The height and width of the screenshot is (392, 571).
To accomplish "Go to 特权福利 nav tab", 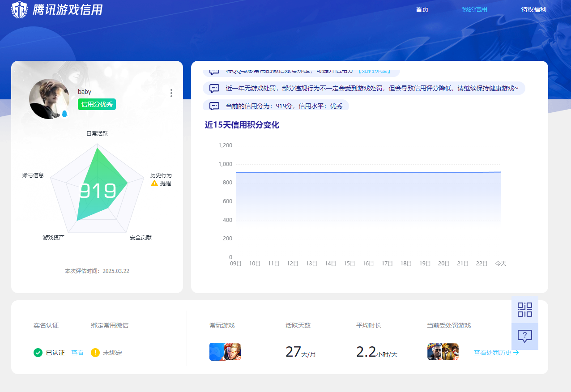I will click(533, 9).
